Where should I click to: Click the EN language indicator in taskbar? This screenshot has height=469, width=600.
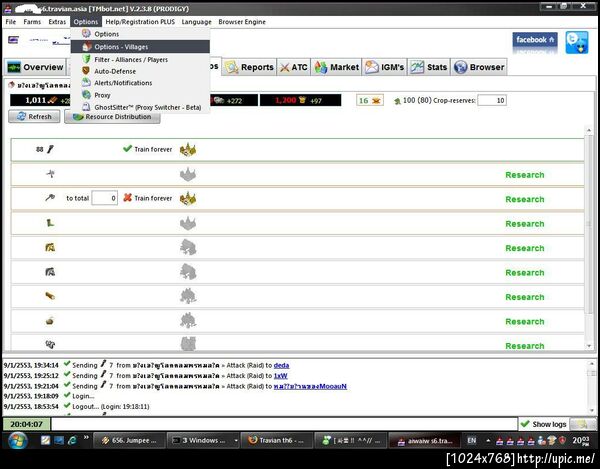pyautogui.click(x=471, y=441)
